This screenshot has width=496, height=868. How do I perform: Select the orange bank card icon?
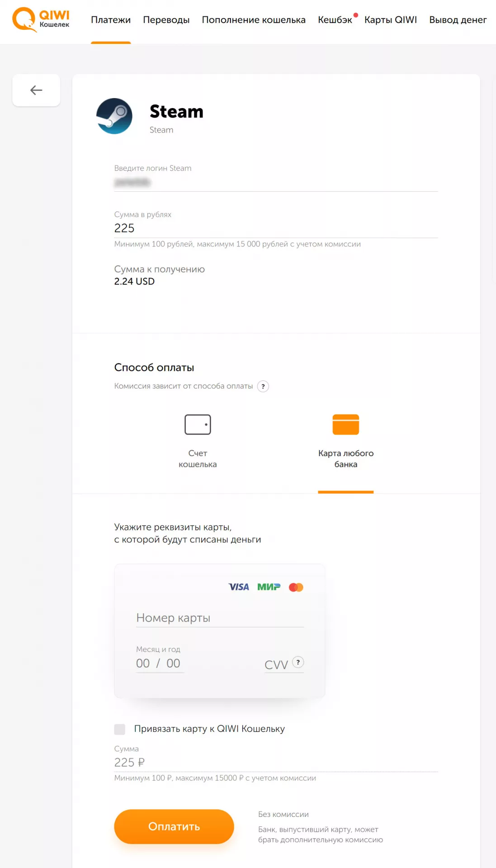tap(346, 425)
